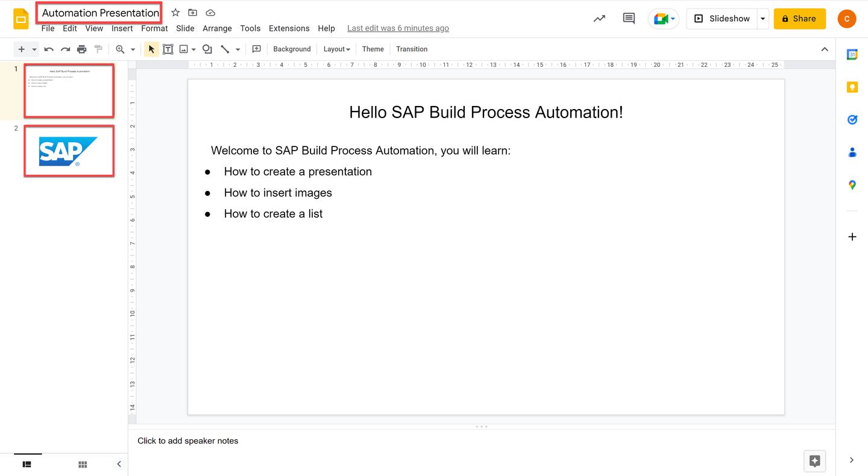Open the Format menu
868x476 pixels.
tap(154, 28)
